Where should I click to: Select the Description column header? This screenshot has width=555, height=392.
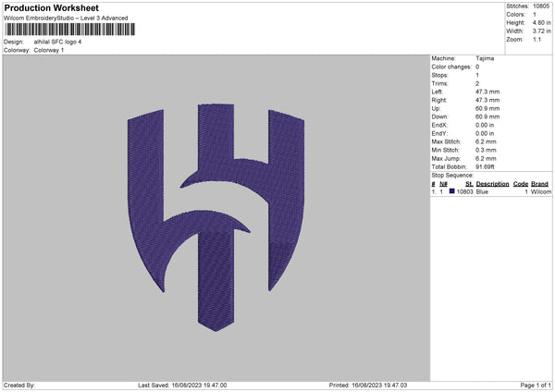point(492,183)
